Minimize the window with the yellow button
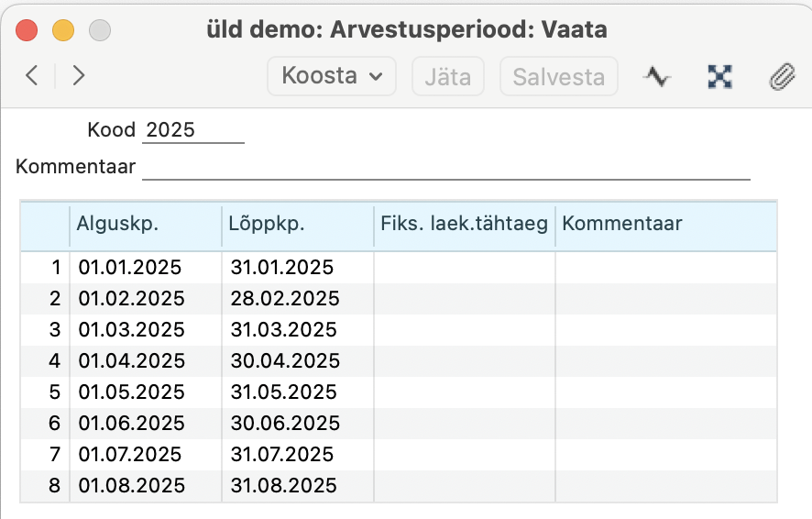The width and height of the screenshot is (812, 519). tap(63, 30)
